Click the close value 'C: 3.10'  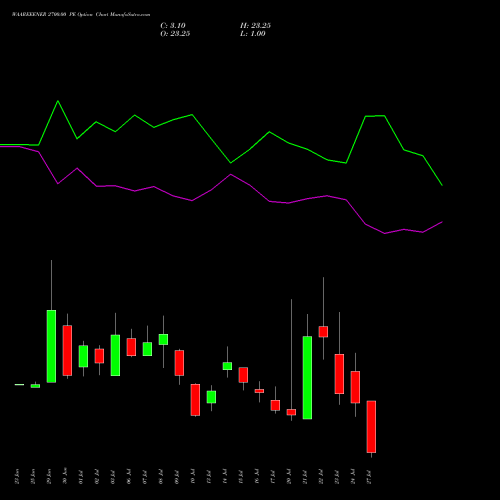point(173,26)
